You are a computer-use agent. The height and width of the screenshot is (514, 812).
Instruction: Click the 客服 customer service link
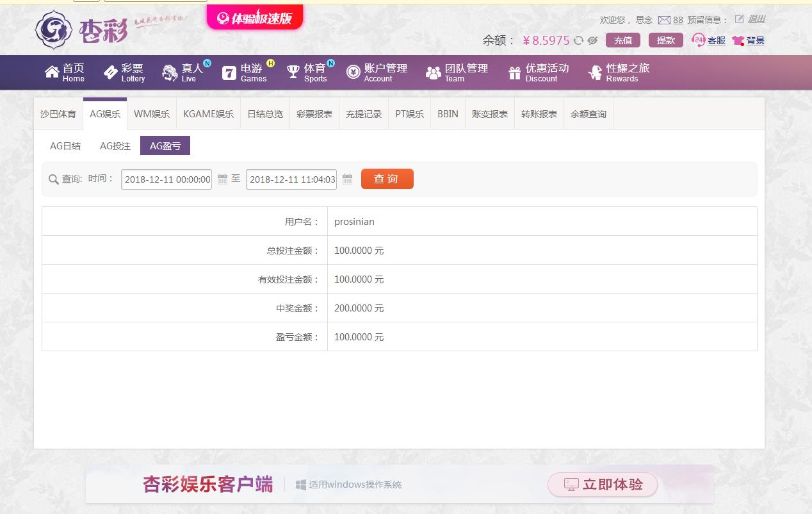[x=717, y=40]
